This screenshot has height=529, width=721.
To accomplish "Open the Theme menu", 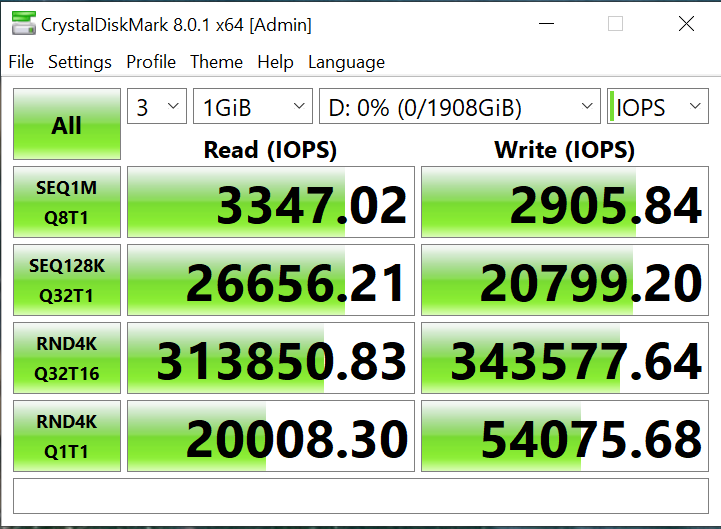I will coord(217,62).
